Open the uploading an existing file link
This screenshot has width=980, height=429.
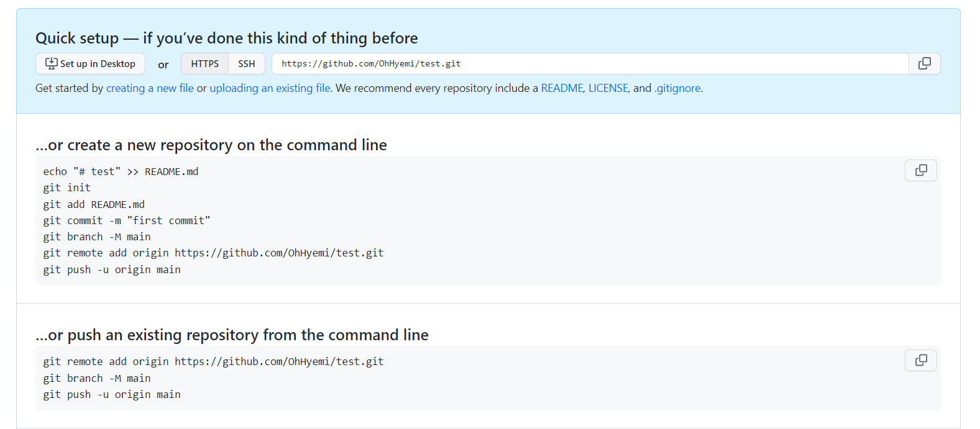click(x=270, y=88)
